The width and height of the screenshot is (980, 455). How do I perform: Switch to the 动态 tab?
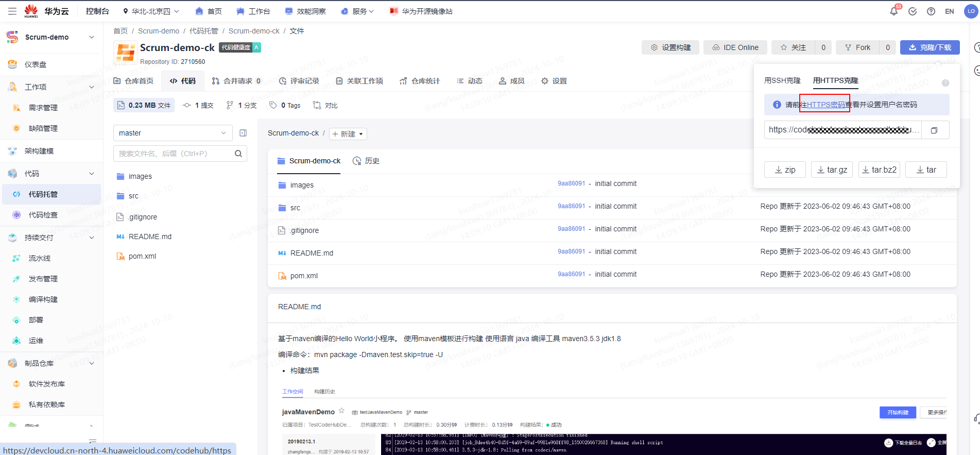(470, 81)
